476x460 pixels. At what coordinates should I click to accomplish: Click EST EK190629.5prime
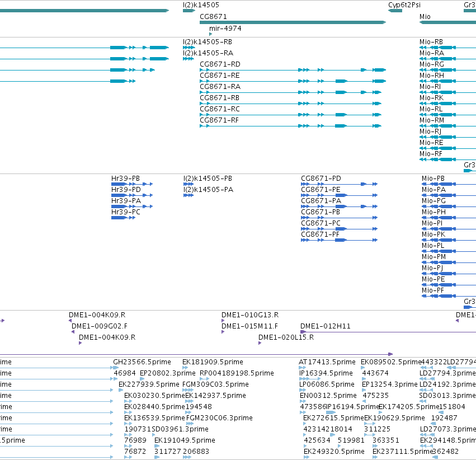(x=370, y=424)
